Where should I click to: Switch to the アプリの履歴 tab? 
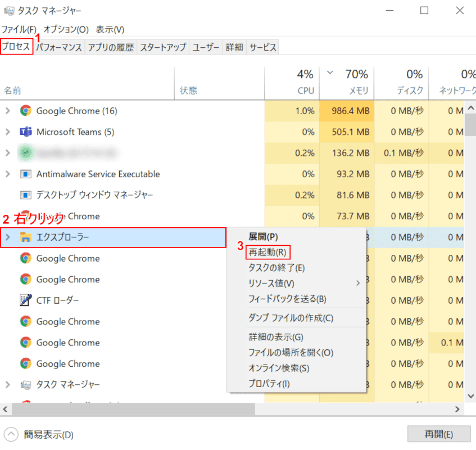tap(111, 47)
